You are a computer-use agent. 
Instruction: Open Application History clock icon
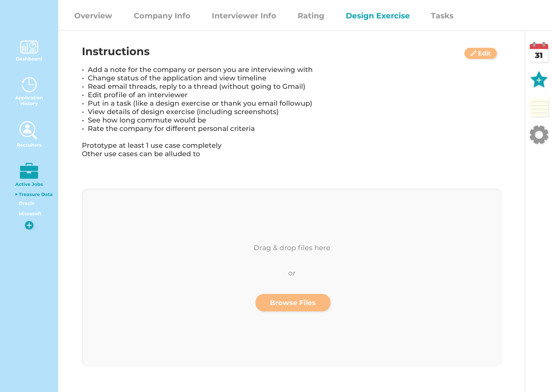point(29,85)
